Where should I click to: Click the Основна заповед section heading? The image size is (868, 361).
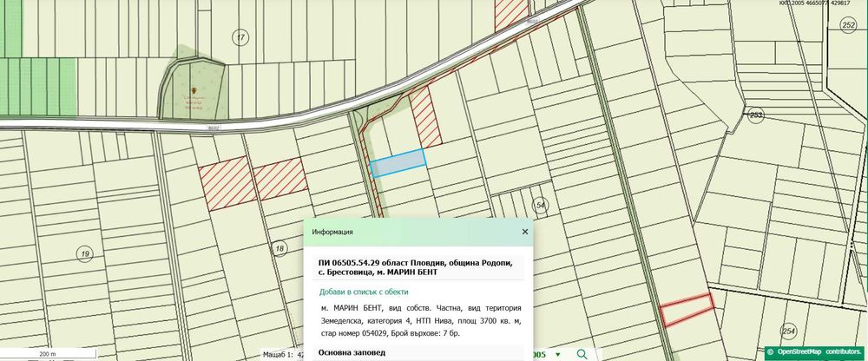click(x=352, y=352)
